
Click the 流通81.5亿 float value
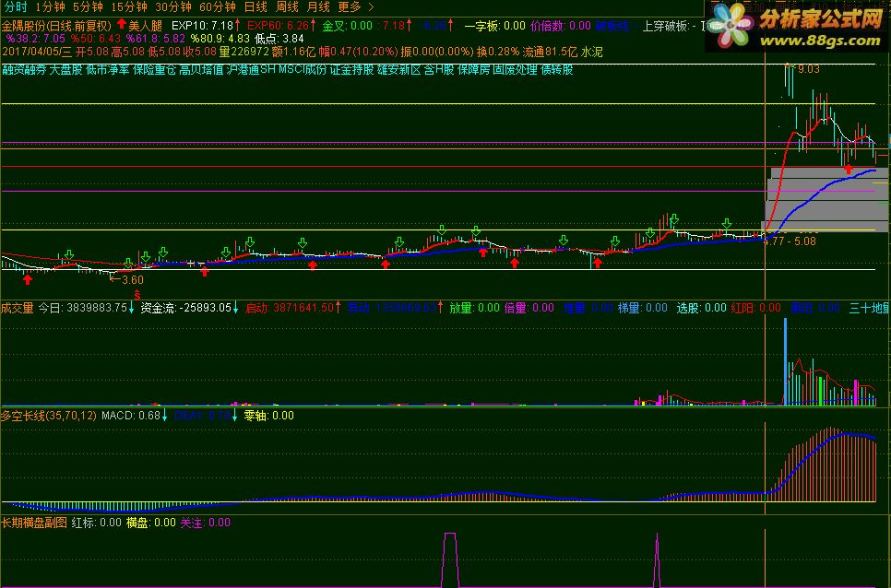[x=550, y=52]
